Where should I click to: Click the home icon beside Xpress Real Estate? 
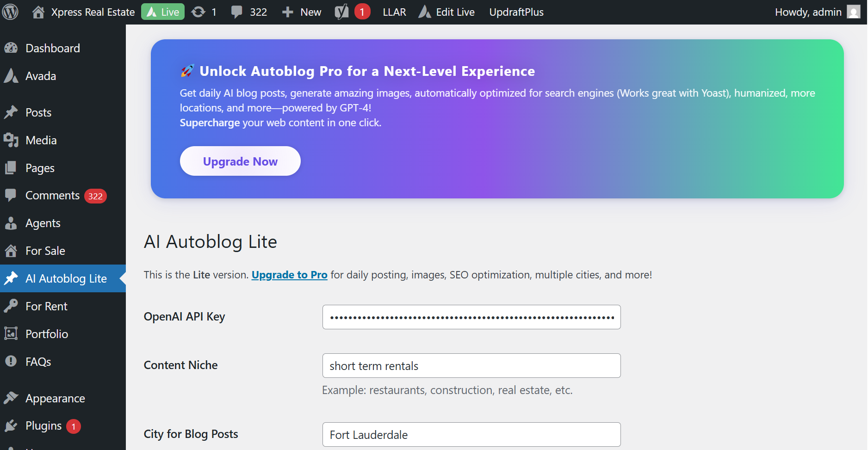coord(38,12)
